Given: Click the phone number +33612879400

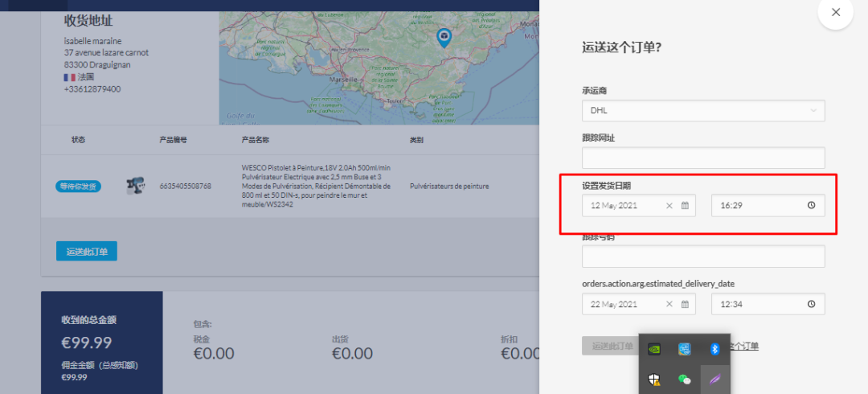Looking at the screenshot, I should pos(92,88).
